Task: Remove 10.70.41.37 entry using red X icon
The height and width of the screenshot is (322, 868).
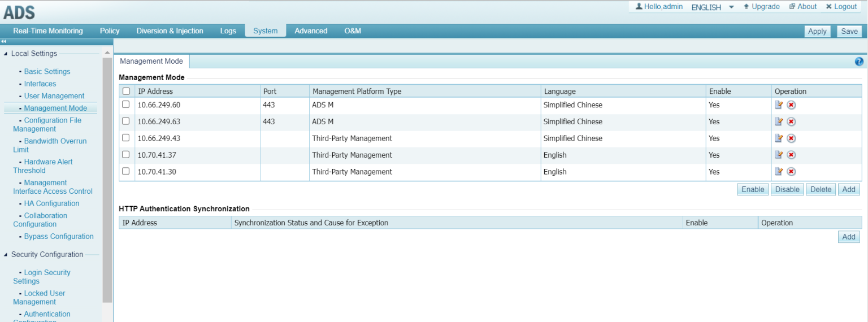Action: [x=791, y=155]
